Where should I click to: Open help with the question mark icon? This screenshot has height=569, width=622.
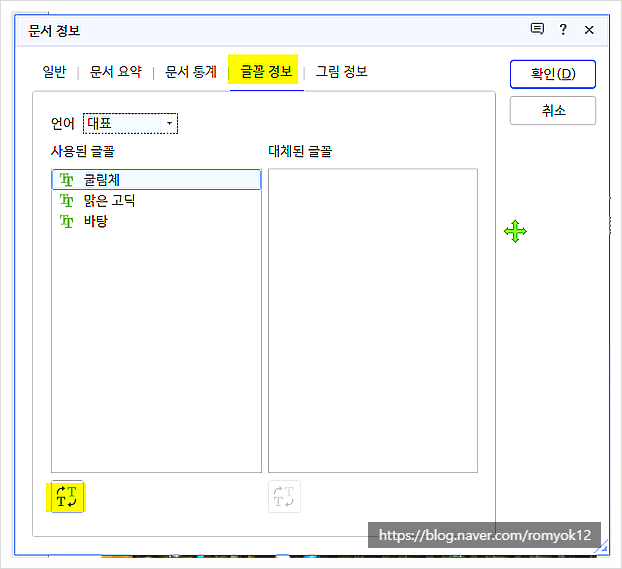pyautogui.click(x=563, y=29)
